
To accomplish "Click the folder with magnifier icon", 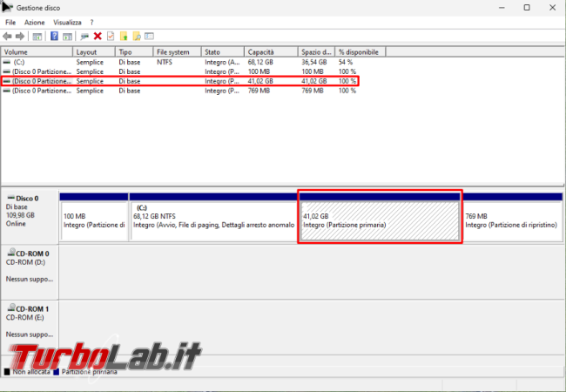I will 137,36.
